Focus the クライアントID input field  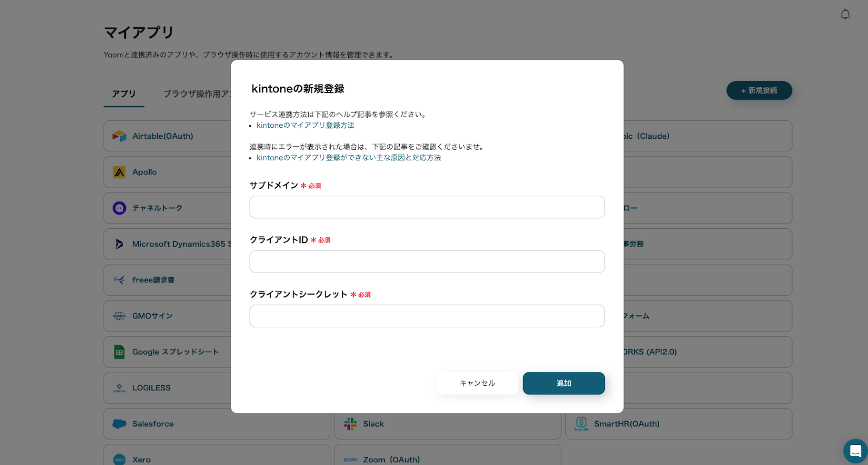427,262
